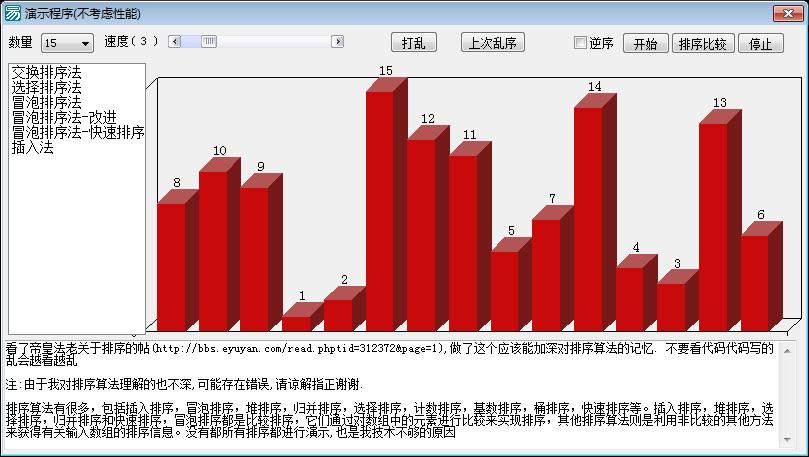
Task: Select 冒泡排序法-快速排序 in the list
Action: tap(78, 133)
